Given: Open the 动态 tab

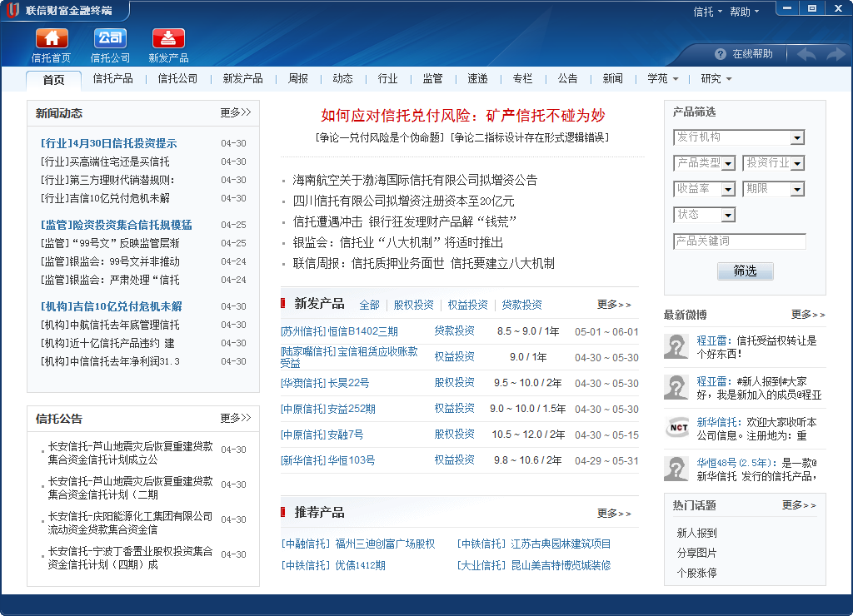Looking at the screenshot, I should pyautogui.click(x=342, y=79).
